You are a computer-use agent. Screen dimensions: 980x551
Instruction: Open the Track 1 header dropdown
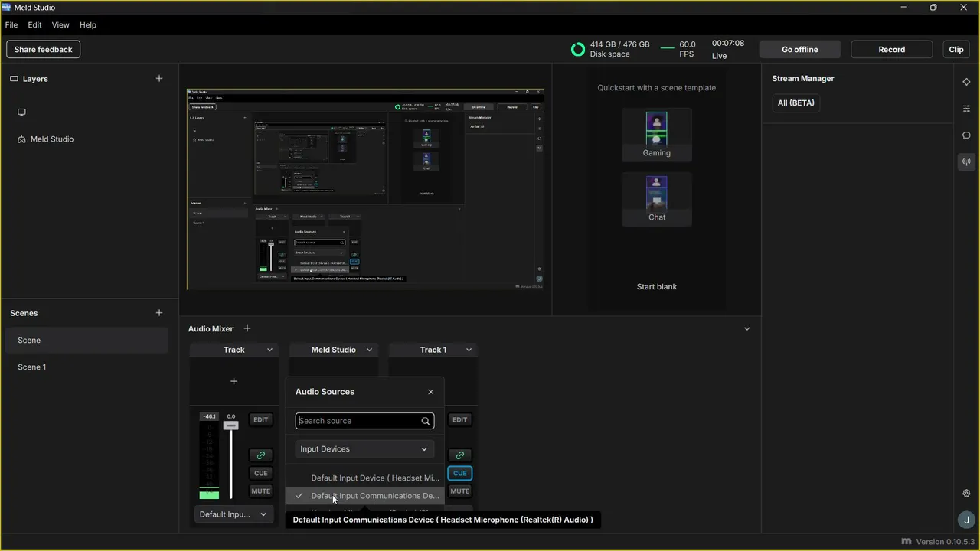[x=469, y=350]
